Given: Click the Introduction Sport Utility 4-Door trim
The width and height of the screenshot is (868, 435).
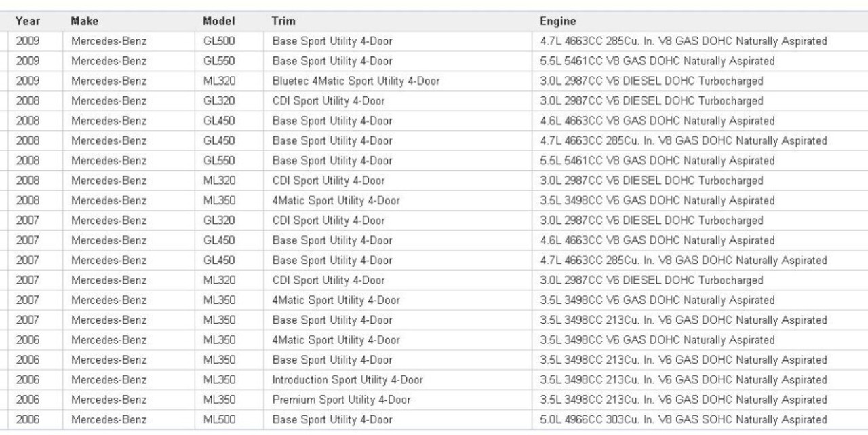Looking at the screenshot, I should coord(347,380).
